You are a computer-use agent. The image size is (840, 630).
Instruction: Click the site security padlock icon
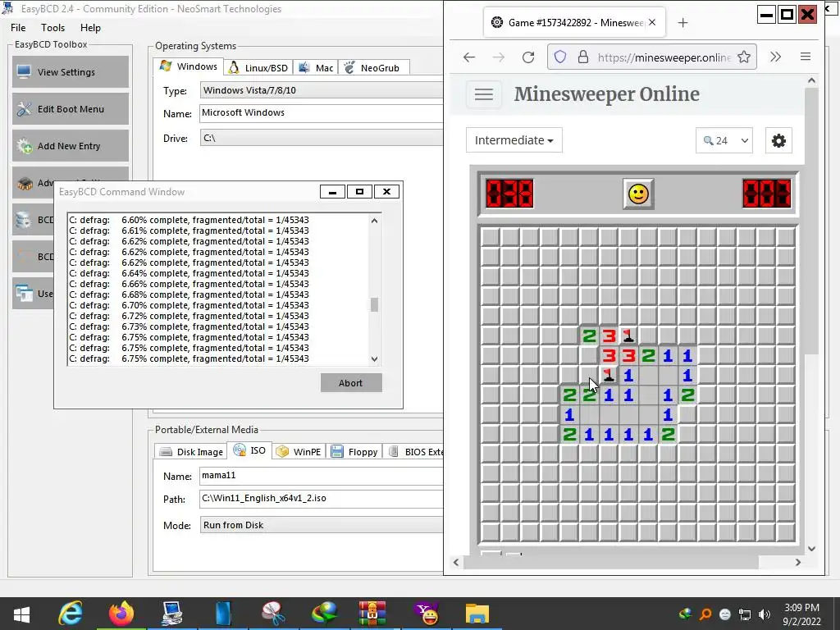click(x=583, y=57)
